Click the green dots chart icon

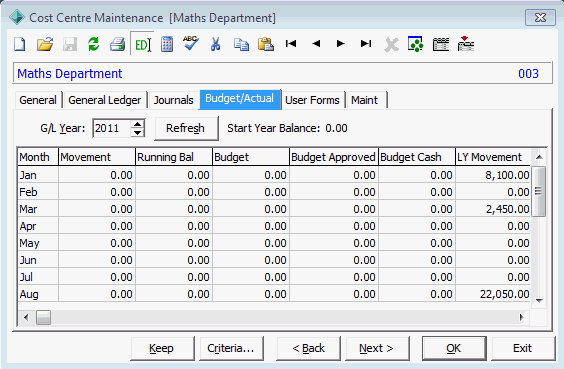(x=415, y=44)
